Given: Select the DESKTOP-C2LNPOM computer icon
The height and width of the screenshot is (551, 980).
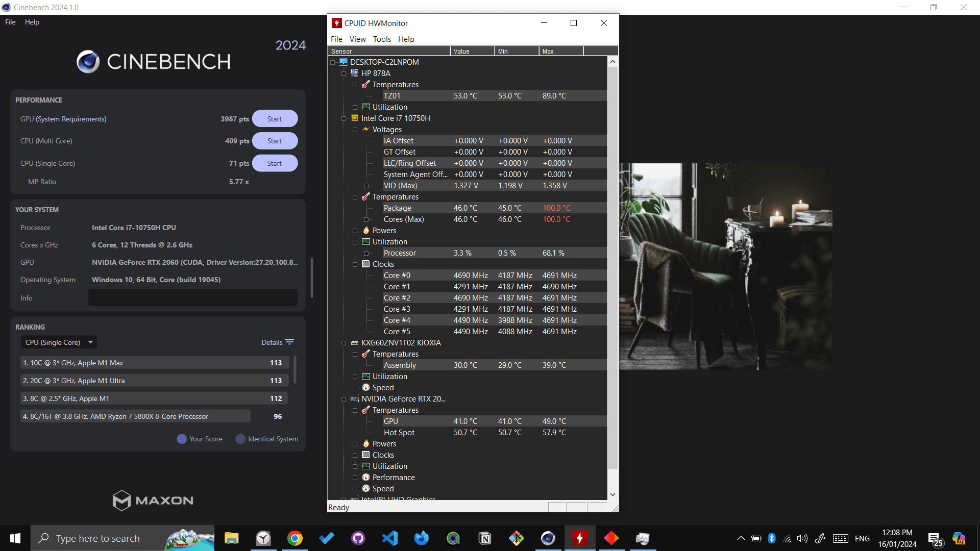Looking at the screenshot, I should point(344,62).
